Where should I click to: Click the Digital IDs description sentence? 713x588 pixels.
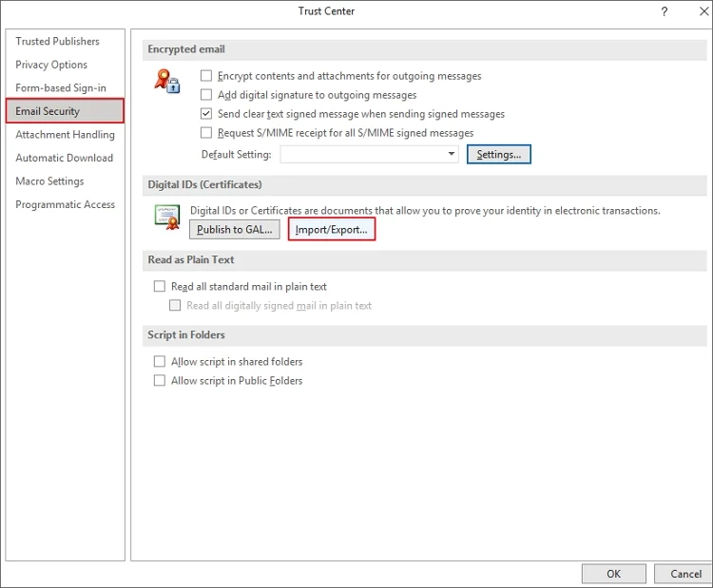click(425, 210)
